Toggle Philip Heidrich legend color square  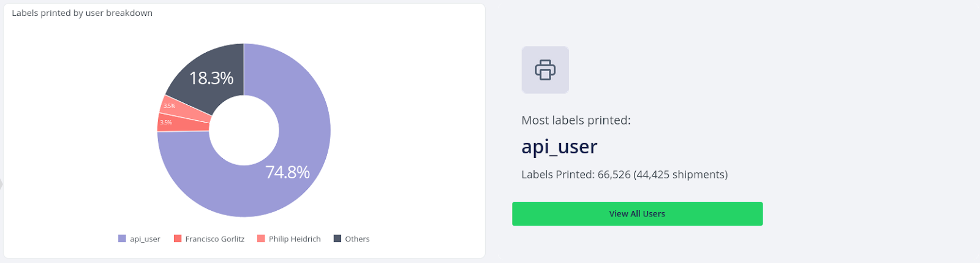click(261, 238)
